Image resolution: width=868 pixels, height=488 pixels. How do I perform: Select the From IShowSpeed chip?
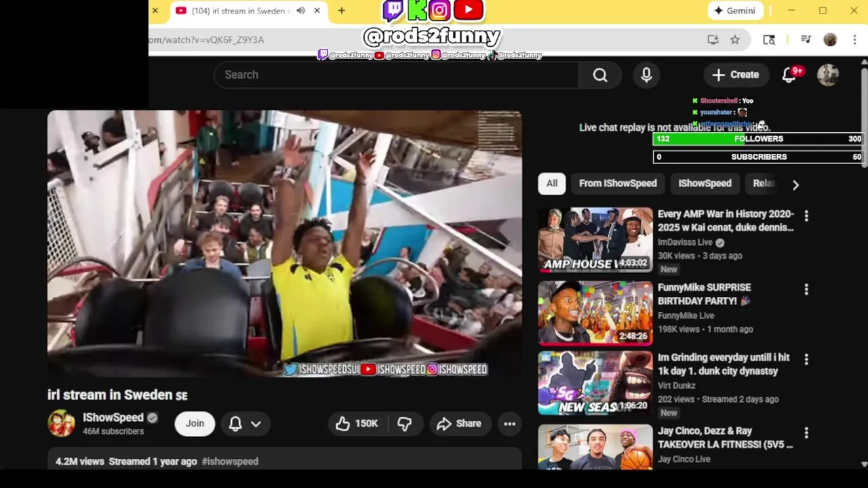pos(618,184)
